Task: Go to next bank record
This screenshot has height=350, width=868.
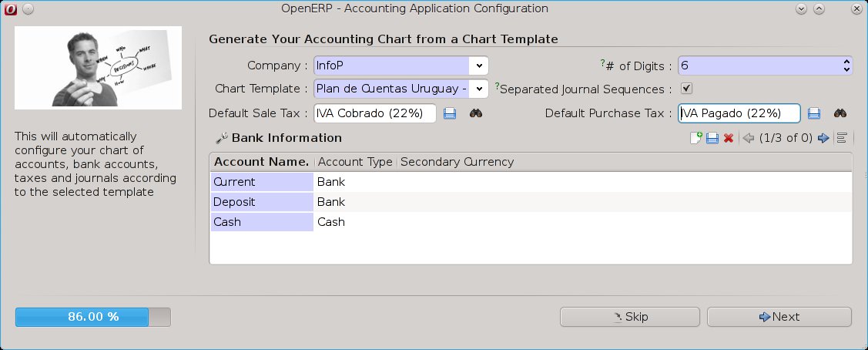Action: coord(823,138)
